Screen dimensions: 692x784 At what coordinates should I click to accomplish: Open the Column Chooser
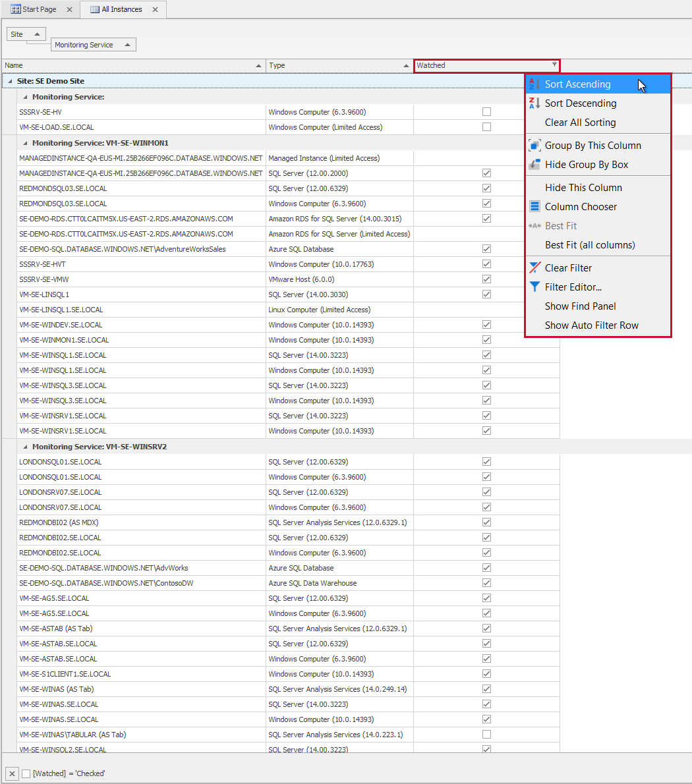pyautogui.click(x=580, y=206)
